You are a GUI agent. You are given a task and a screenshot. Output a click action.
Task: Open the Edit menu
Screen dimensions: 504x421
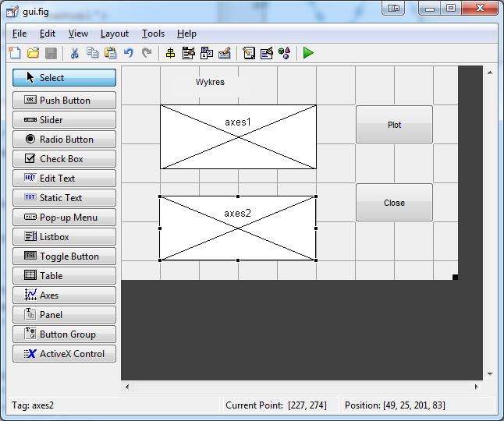pos(48,34)
